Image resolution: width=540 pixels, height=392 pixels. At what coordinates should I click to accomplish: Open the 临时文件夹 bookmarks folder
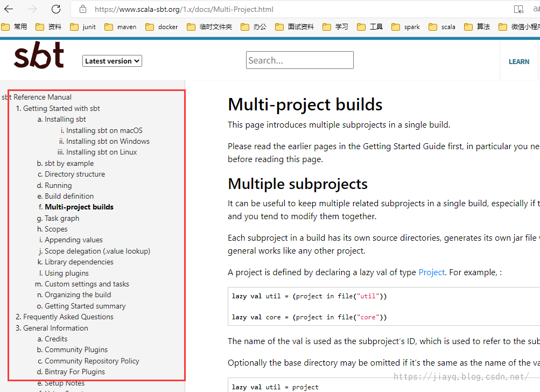click(209, 27)
